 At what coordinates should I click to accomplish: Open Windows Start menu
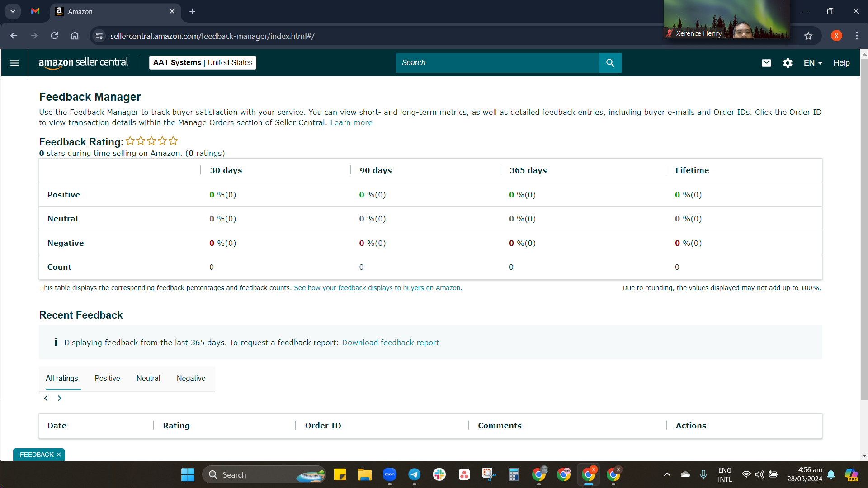(188, 475)
